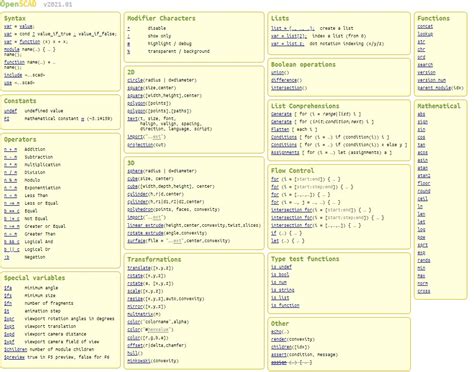This screenshot has height=372, width=474.
Task: Open the concat link under Functions
Action: point(425,26)
